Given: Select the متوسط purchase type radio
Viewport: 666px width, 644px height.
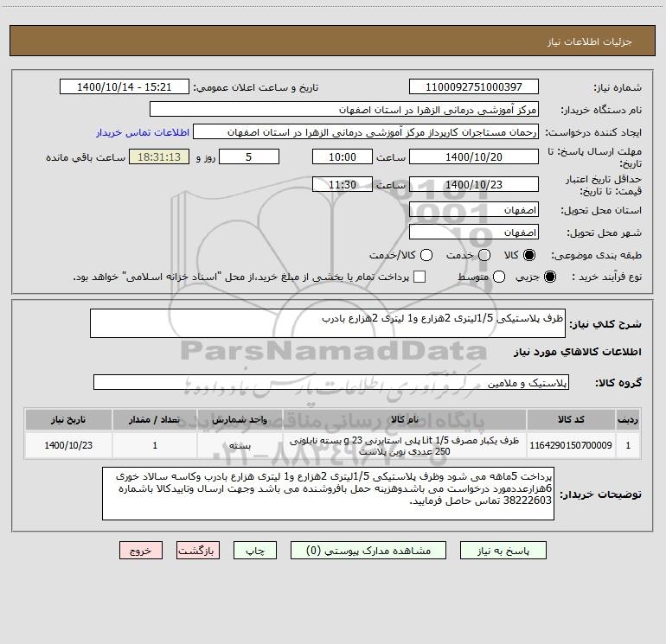Looking at the screenshot, I should point(499,277).
